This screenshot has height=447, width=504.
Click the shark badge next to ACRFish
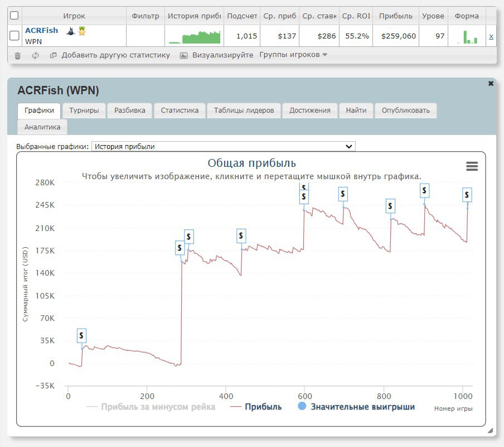coord(71,31)
